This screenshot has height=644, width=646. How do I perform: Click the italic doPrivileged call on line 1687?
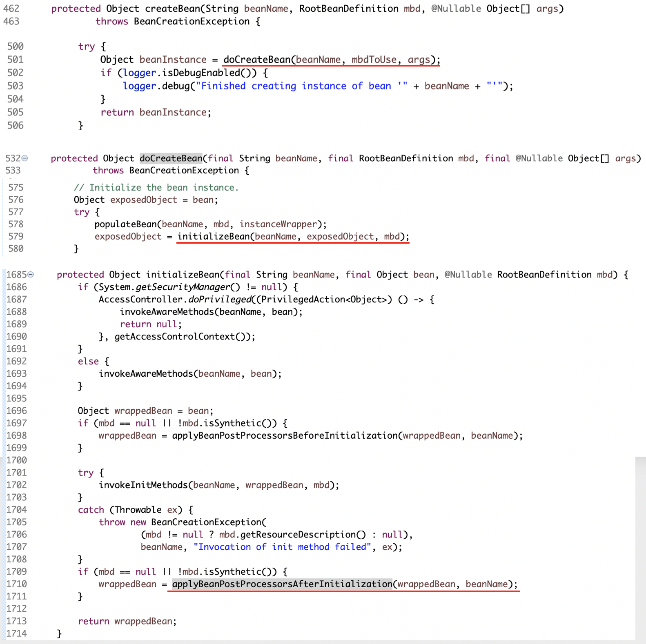(x=220, y=300)
